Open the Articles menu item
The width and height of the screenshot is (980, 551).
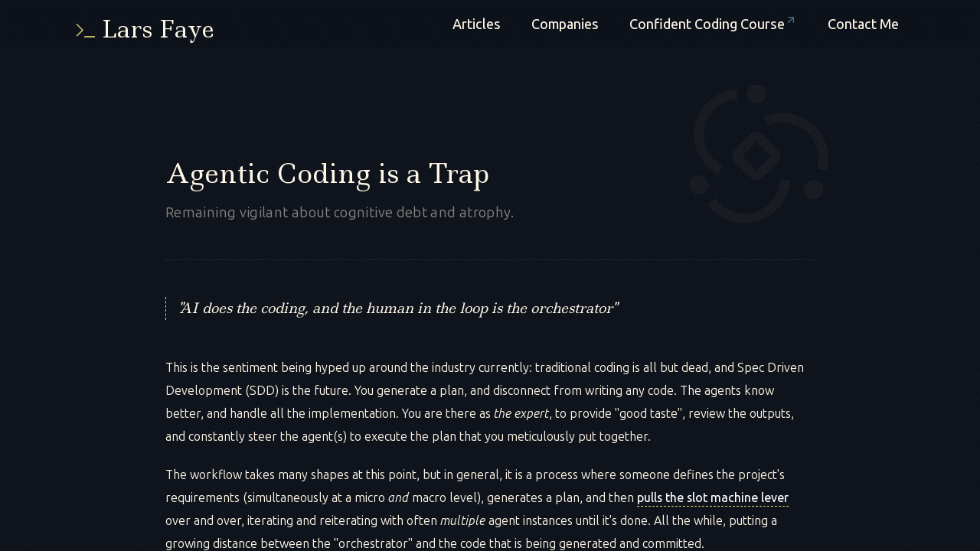(x=476, y=24)
